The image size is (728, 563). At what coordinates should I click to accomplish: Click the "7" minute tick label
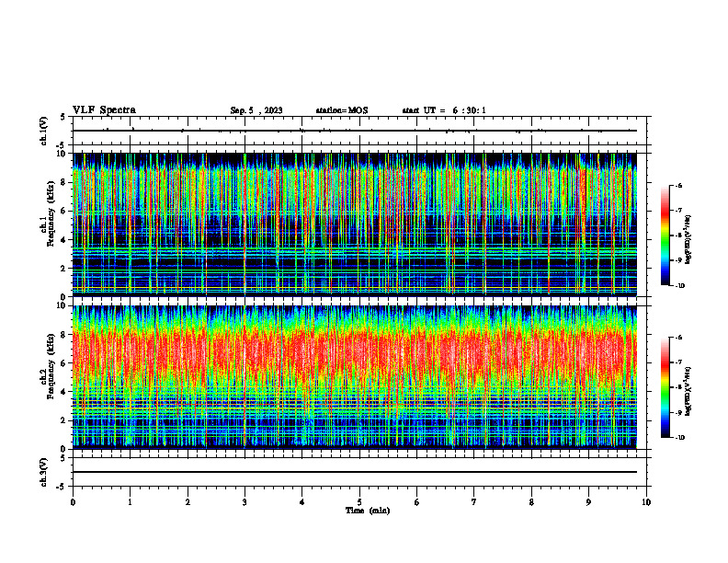click(x=474, y=502)
